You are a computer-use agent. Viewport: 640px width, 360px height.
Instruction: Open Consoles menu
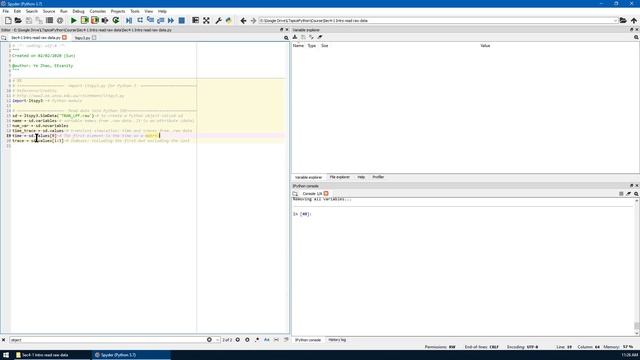(98, 11)
